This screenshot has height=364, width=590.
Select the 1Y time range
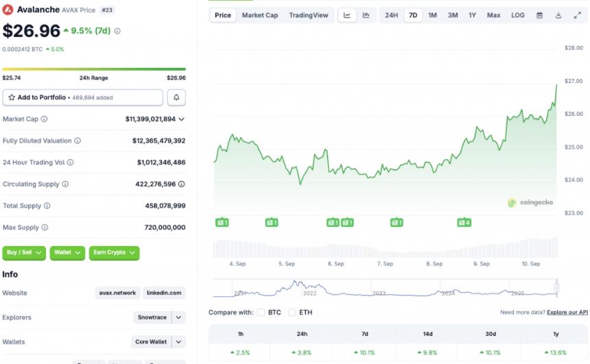point(473,15)
